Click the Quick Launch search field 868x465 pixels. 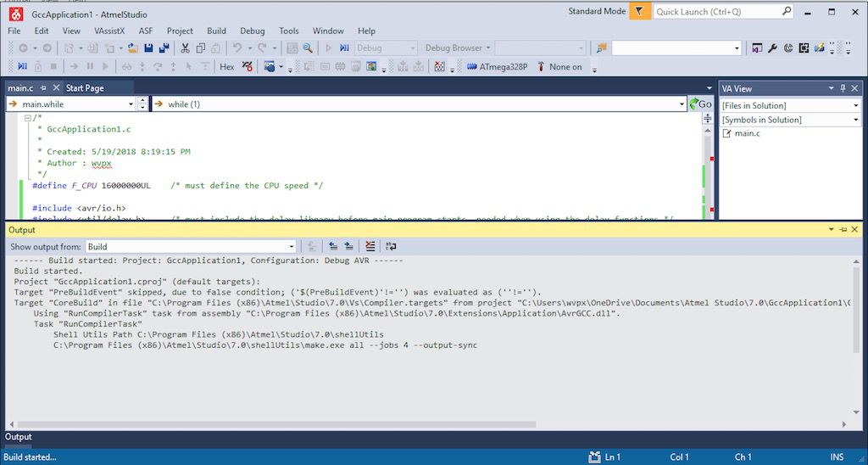point(724,11)
